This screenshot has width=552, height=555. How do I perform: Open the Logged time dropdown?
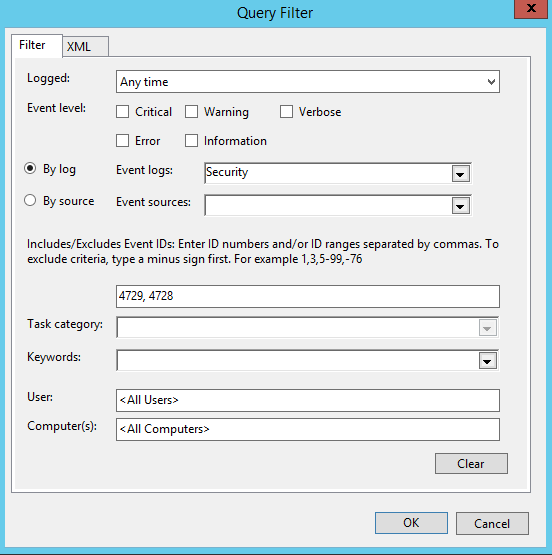(x=308, y=82)
